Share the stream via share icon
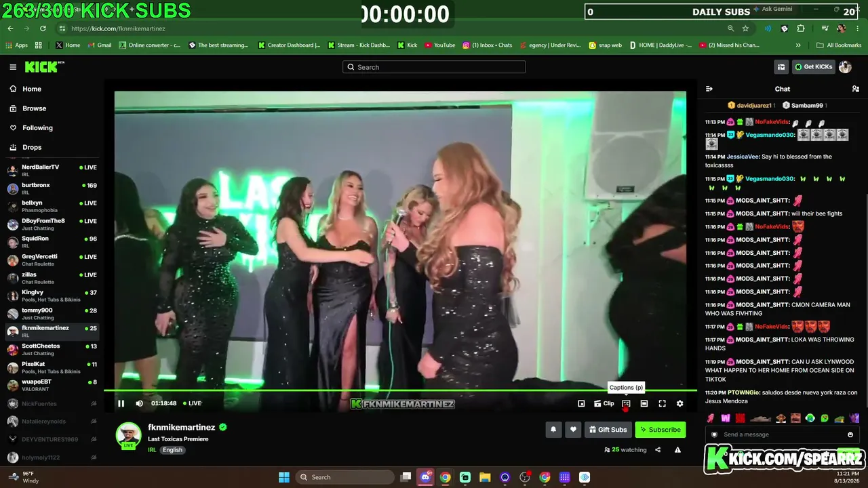 pyautogui.click(x=658, y=449)
